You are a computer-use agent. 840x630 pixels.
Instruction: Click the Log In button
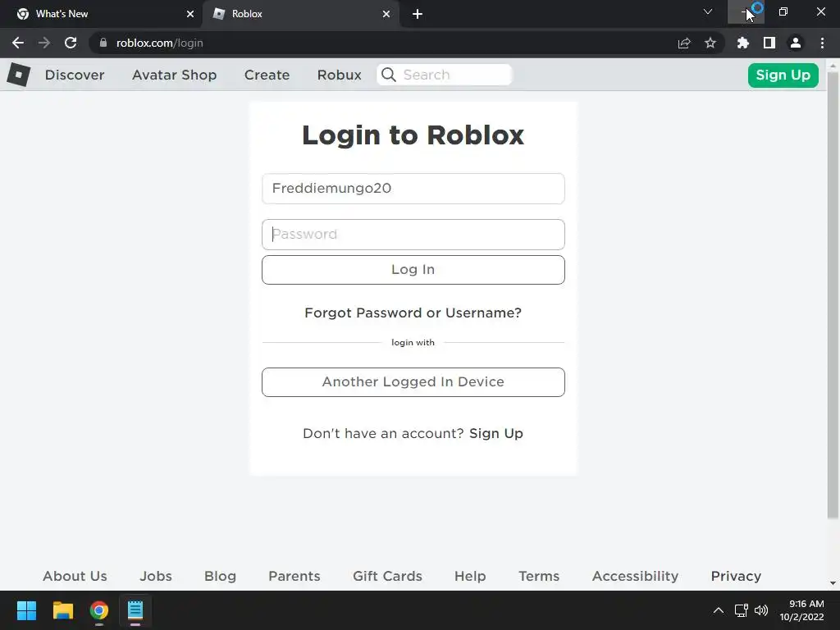point(413,269)
